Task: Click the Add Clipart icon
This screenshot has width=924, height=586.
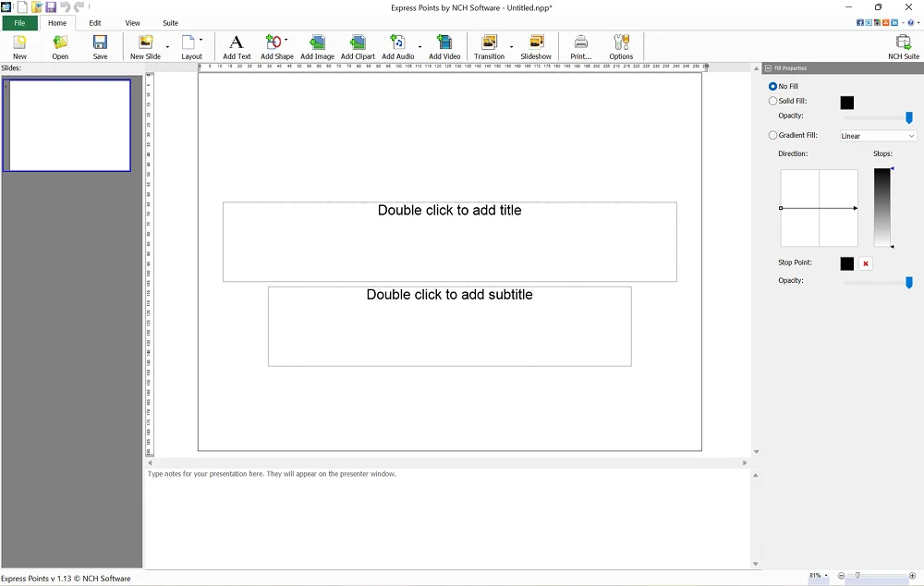Action: point(358,43)
